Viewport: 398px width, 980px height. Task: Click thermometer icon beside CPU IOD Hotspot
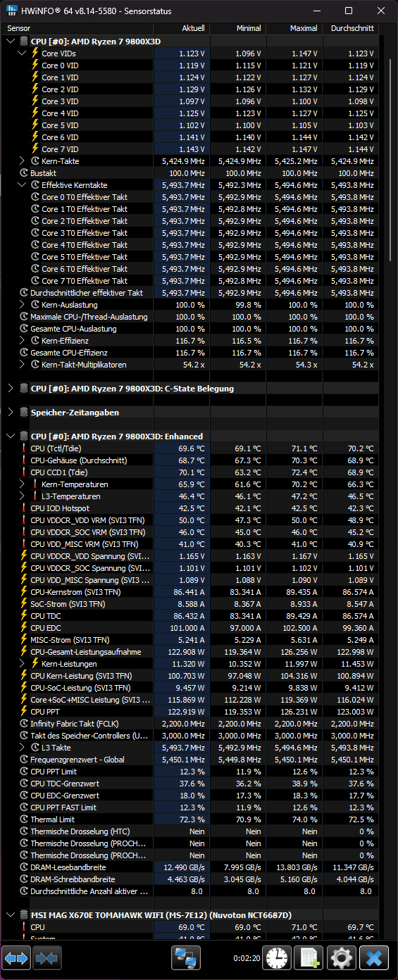[x=24, y=508]
